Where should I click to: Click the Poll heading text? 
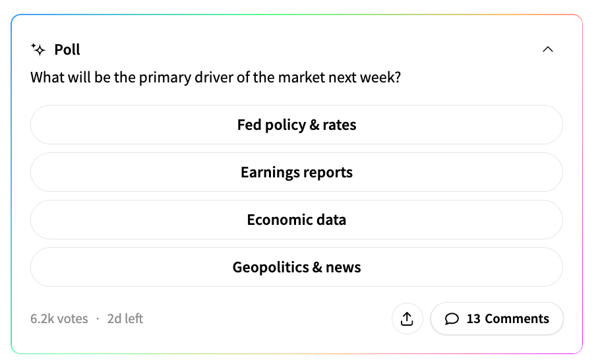(x=67, y=49)
